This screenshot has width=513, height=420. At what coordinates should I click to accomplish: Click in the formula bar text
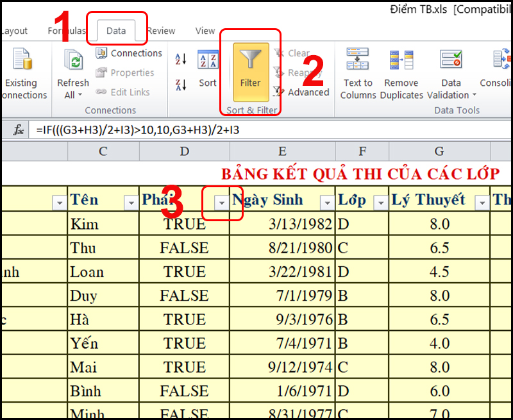192,130
